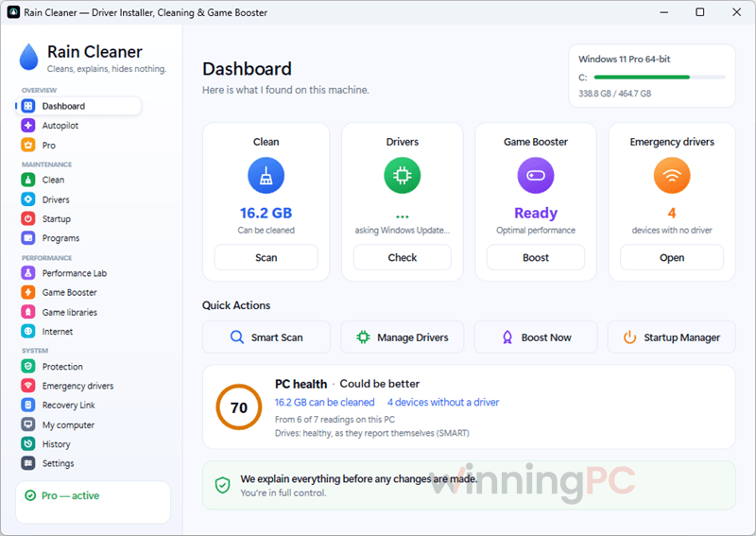Click the 'Ready' status on Game Booster card
Viewport: 756px width, 536px height.
tap(536, 213)
